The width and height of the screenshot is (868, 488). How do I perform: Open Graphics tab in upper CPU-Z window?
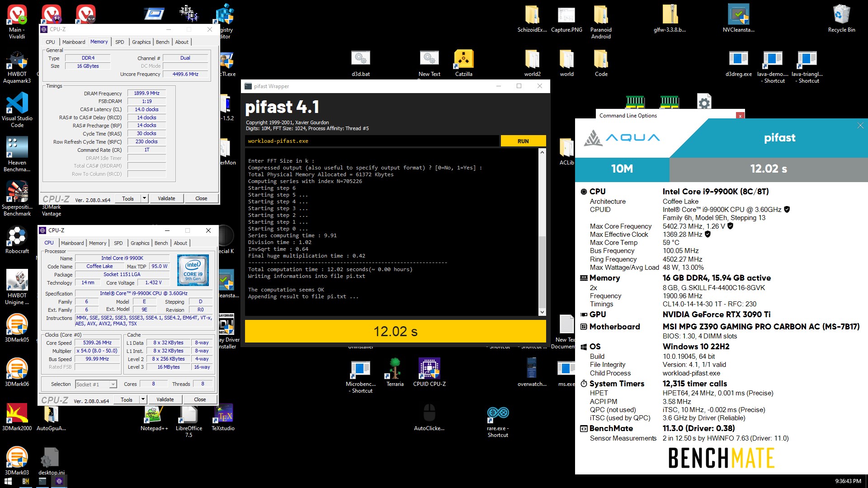pos(142,42)
